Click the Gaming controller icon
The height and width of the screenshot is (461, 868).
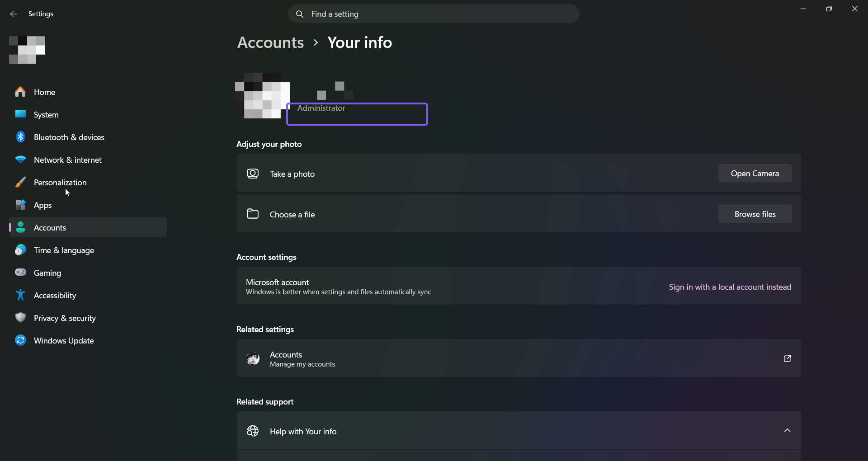pyautogui.click(x=20, y=272)
